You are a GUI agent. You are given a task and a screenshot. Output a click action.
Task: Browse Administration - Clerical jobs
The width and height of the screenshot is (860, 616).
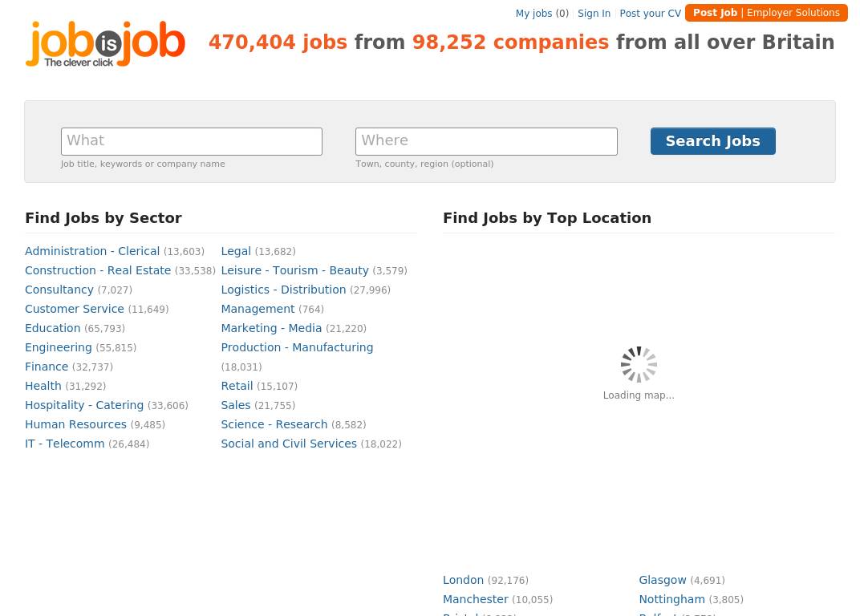pos(92,251)
